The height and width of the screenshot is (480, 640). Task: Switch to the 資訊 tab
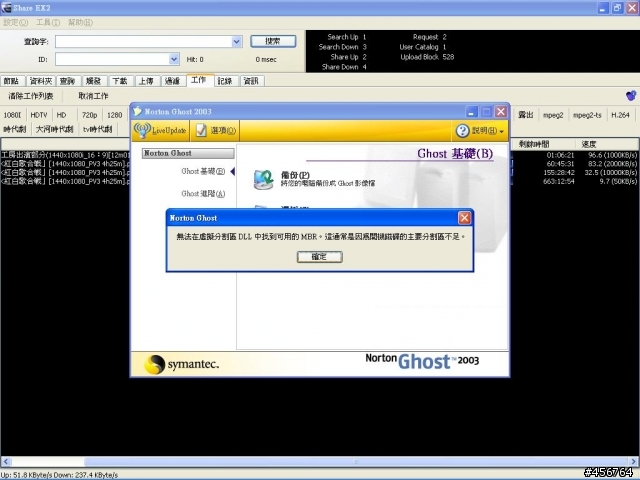point(251,81)
